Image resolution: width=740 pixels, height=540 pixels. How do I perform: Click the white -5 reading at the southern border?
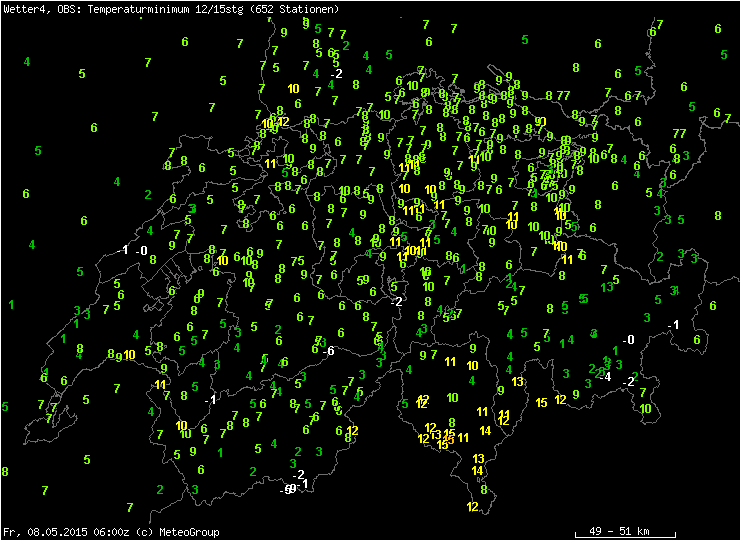pos(287,490)
